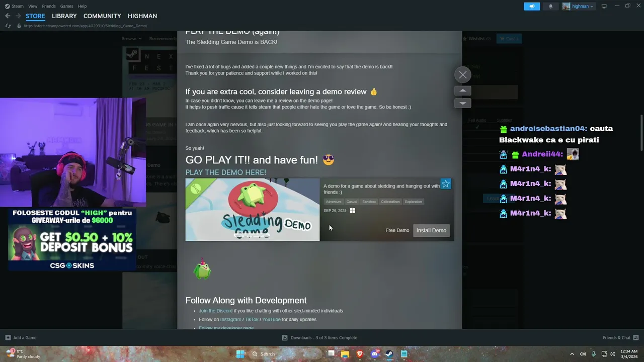Open the HIGHMAN profile tab
Screen dimensions: 644x362
coord(142,16)
